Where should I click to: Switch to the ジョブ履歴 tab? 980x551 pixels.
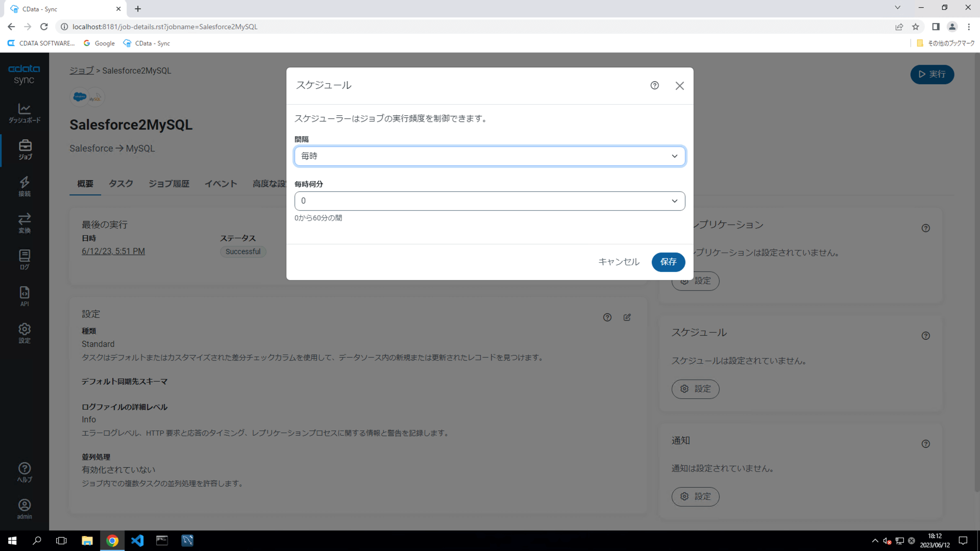pos(169,184)
